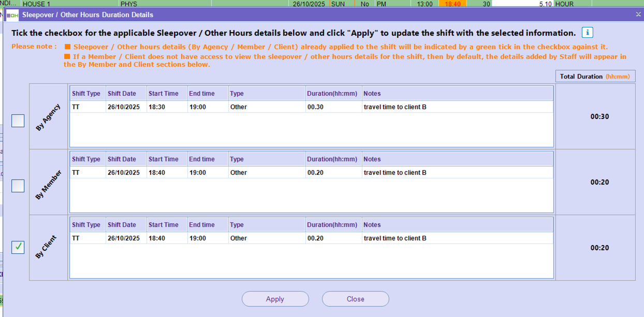The height and width of the screenshot is (317, 644).
Task: Tick the By Agency checkbox
Action: [18, 121]
